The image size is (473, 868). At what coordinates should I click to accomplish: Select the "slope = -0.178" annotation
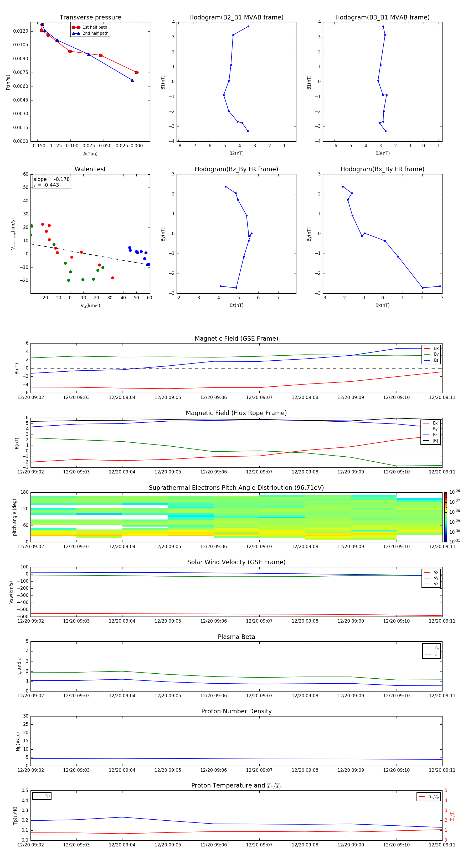52,179
